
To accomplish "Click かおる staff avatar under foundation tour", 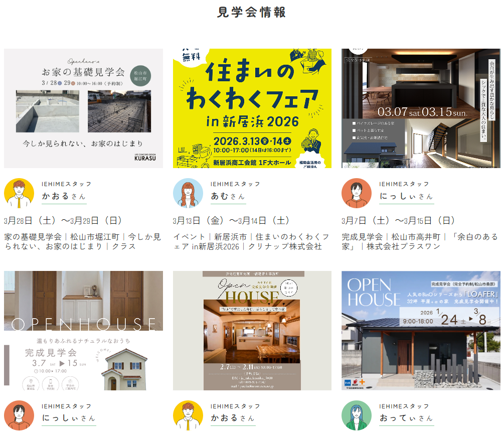I will [x=19, y=193].
